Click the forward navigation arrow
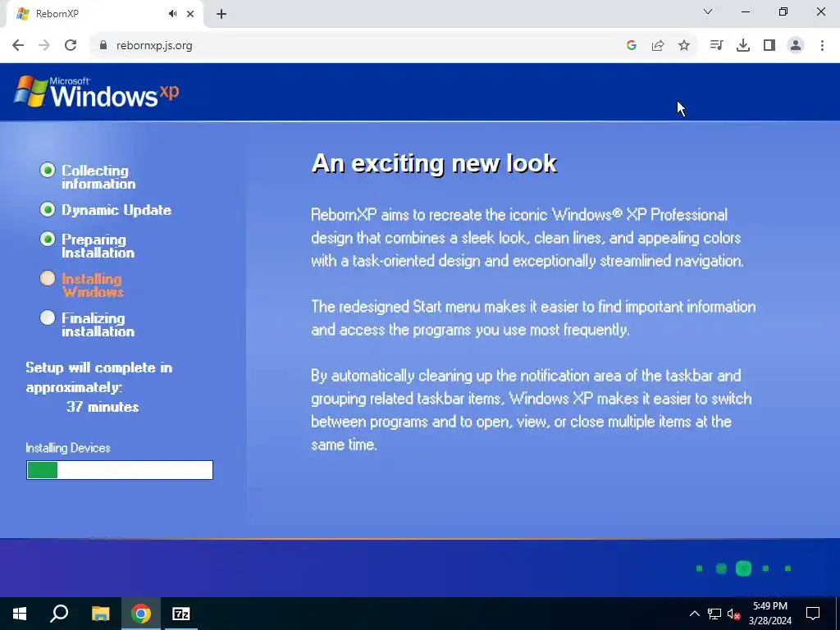This screenshot has height=630, width=840. (44, 45)
